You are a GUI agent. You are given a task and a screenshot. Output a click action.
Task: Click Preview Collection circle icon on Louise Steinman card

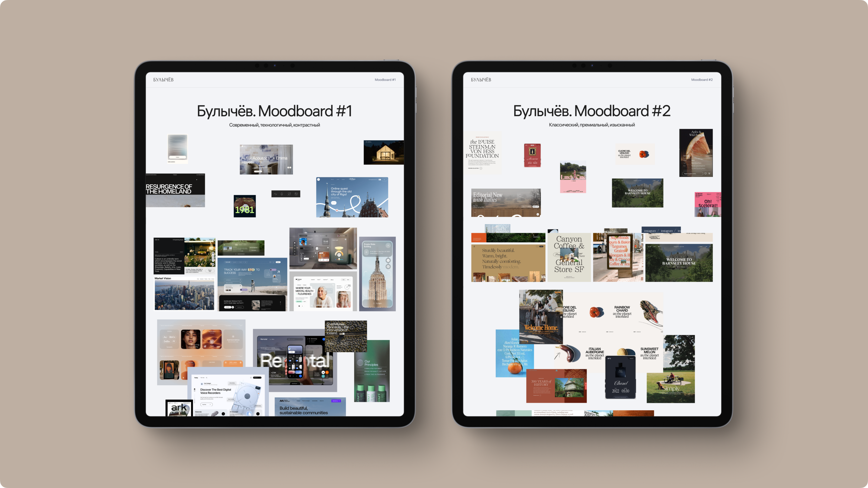click(x=481, y=168)
